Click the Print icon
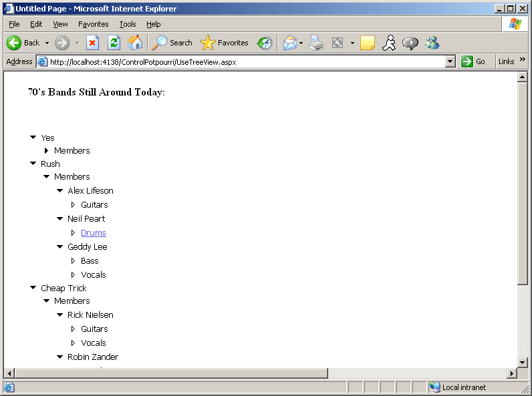This screenshot has width=532, height=396. [316, 43]
